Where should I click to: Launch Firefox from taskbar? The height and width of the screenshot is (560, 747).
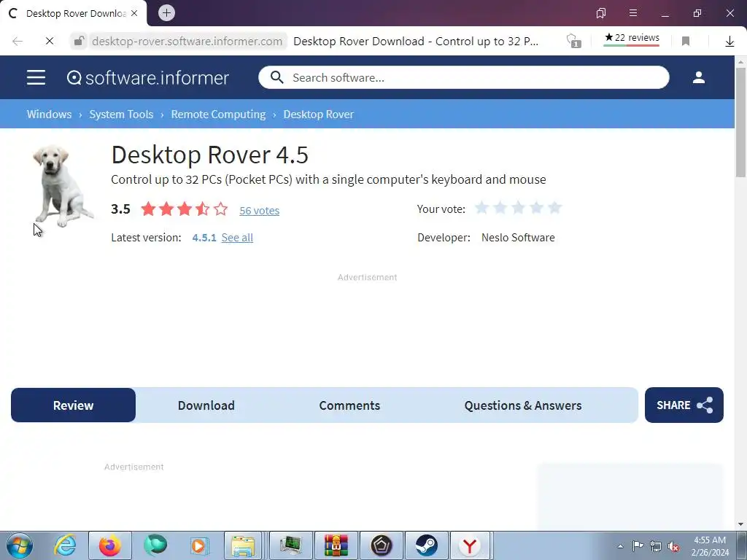(x=109, y=545)
